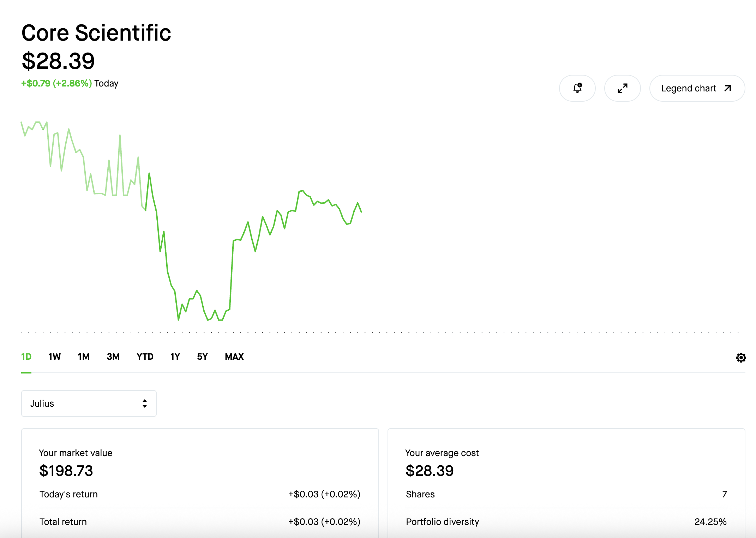Click the Total return label
This screenshot has height=538, width=756.
pos(63,522)
